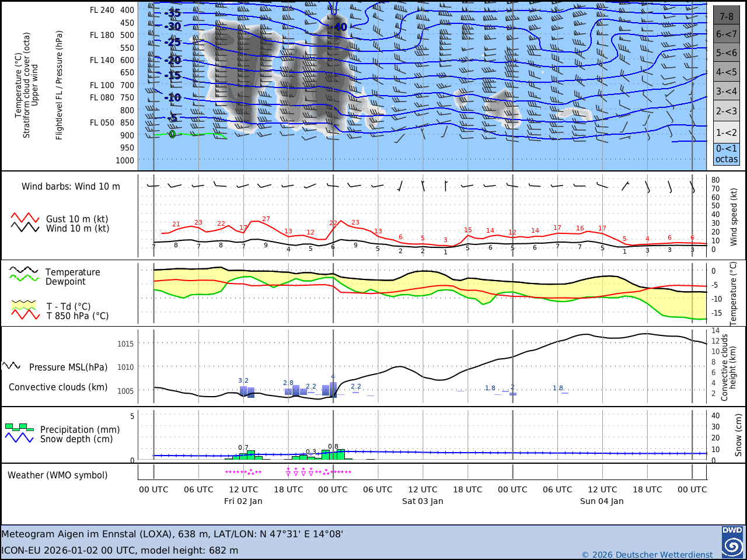Image resolution: width=747 pixels, height=560 pixels.
Task: Click the 'Snow depth (cm)' legend label
Action: pyautogui.click(x=76, y=439)
